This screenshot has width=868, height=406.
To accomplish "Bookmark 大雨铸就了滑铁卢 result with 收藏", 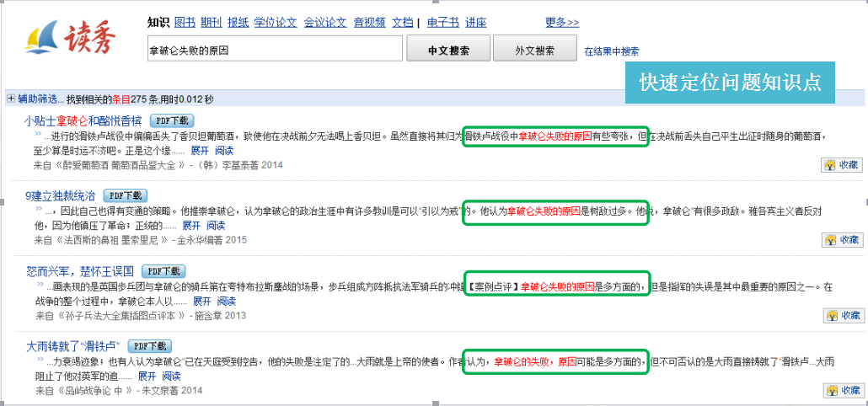I will click(843, 390).
